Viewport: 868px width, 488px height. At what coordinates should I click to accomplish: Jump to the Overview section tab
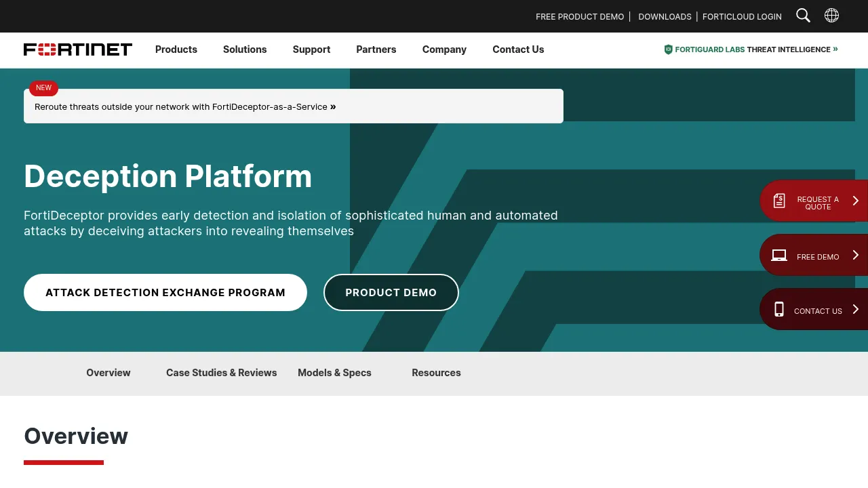pos(108,373)
